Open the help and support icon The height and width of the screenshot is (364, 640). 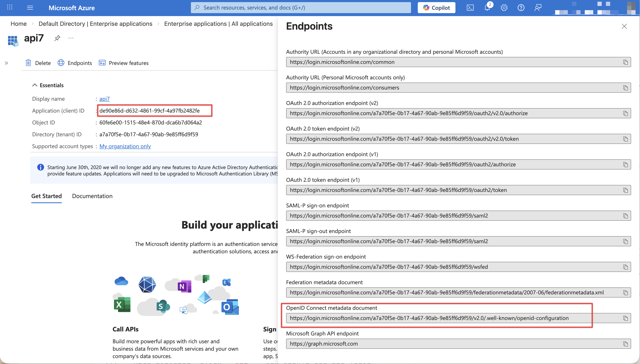click(521, 7)
